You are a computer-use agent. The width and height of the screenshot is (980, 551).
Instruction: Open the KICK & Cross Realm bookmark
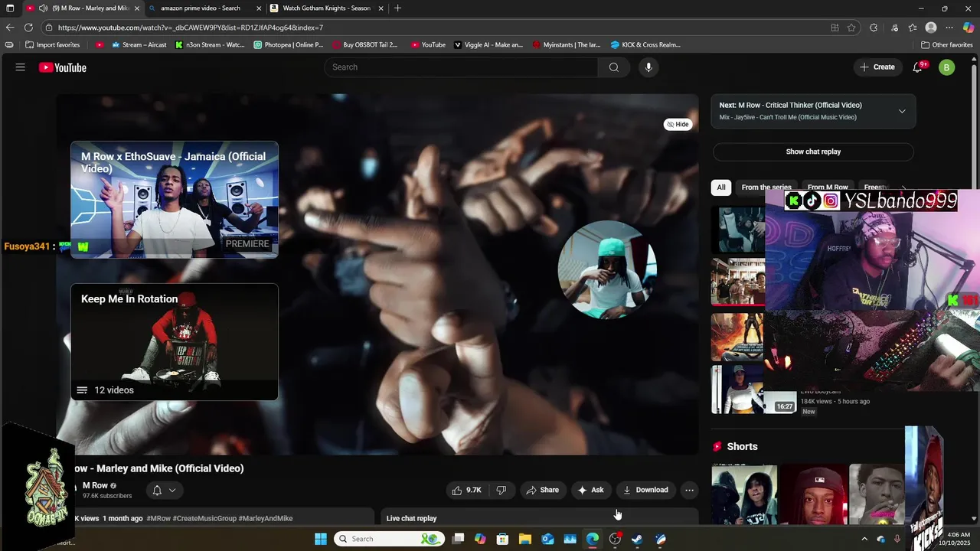[645, 45]
